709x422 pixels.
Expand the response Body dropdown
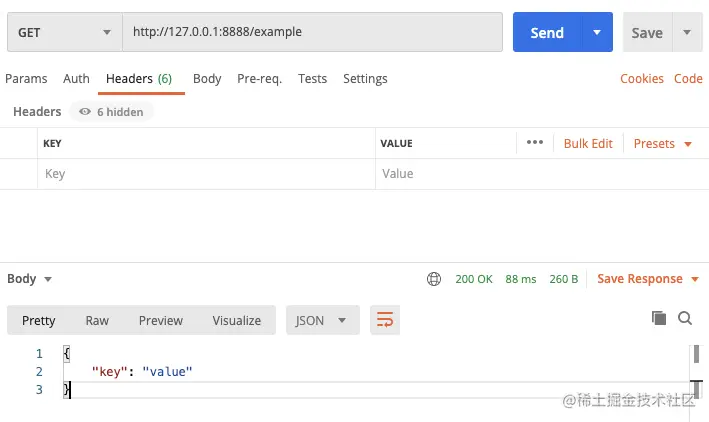point(29,279)
